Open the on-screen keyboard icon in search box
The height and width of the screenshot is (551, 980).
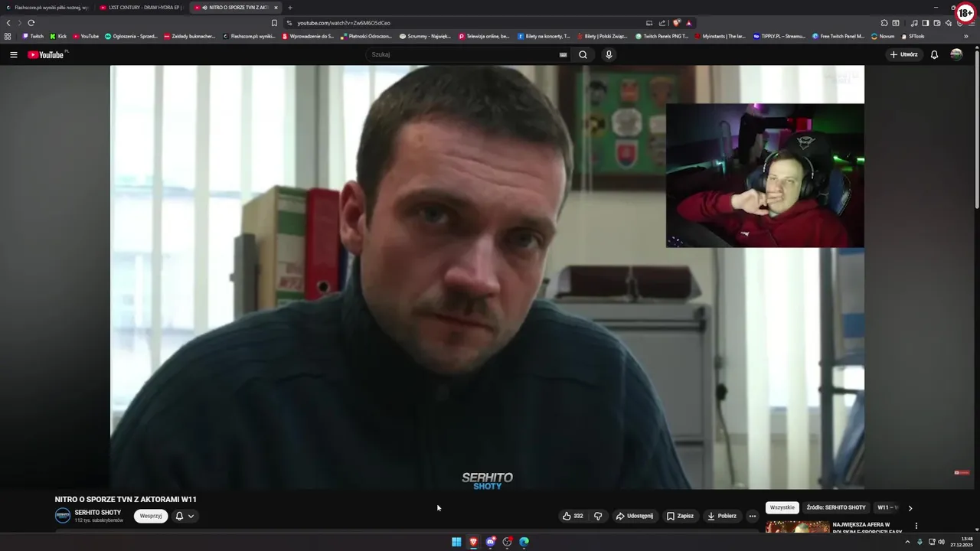tap(563, 54)
